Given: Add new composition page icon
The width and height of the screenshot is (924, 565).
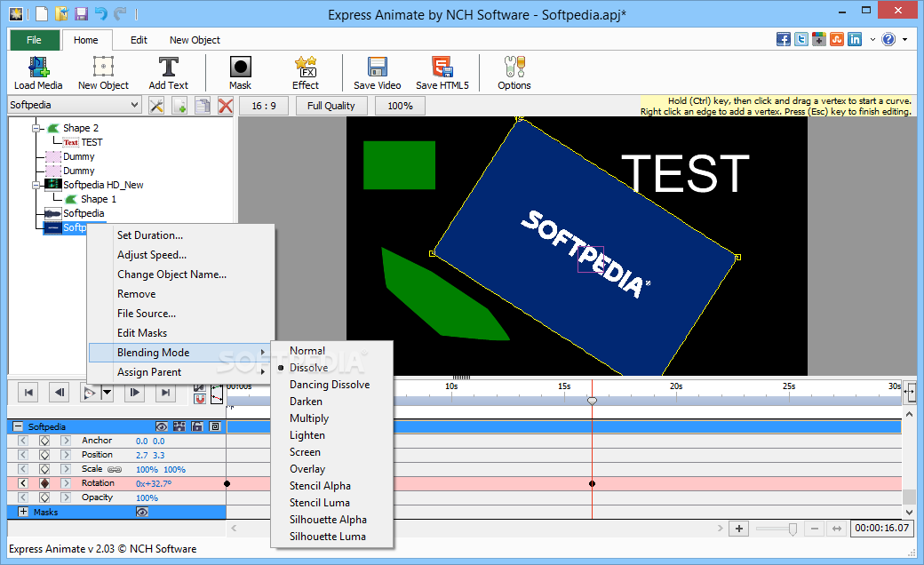Looking at the screenshot, I should (179, 106).
